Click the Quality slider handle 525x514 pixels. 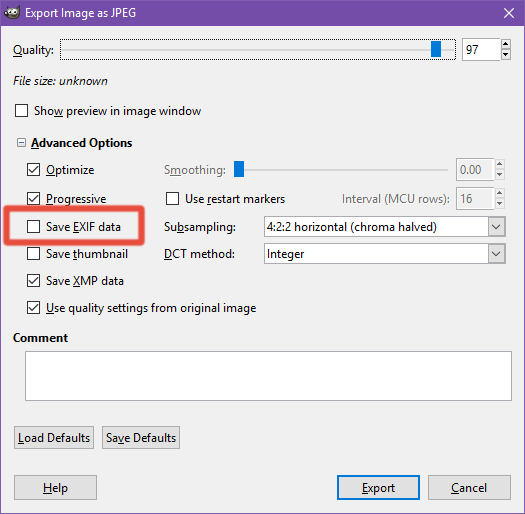point(436,50)
